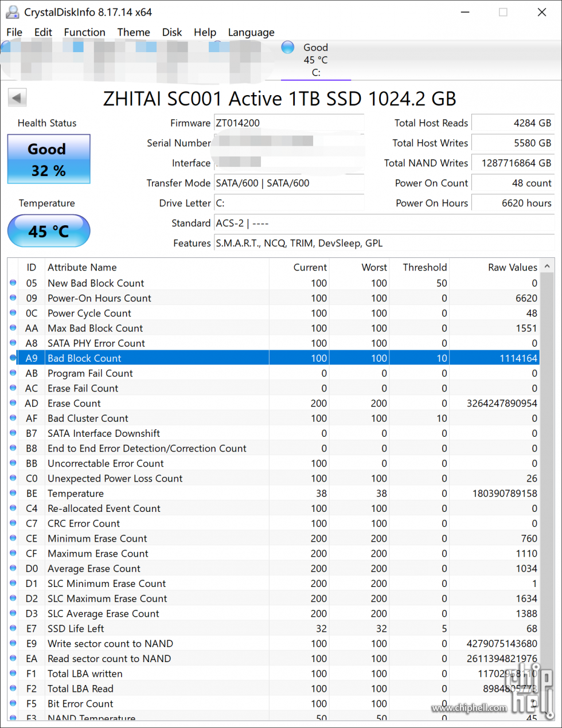Select the highlighted Bad Block Count row name
562x728 pixels.
(x=84, y=358)
